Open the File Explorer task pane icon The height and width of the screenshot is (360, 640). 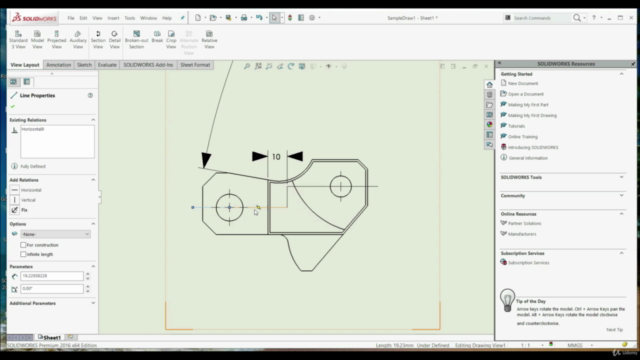pos(489,105)
